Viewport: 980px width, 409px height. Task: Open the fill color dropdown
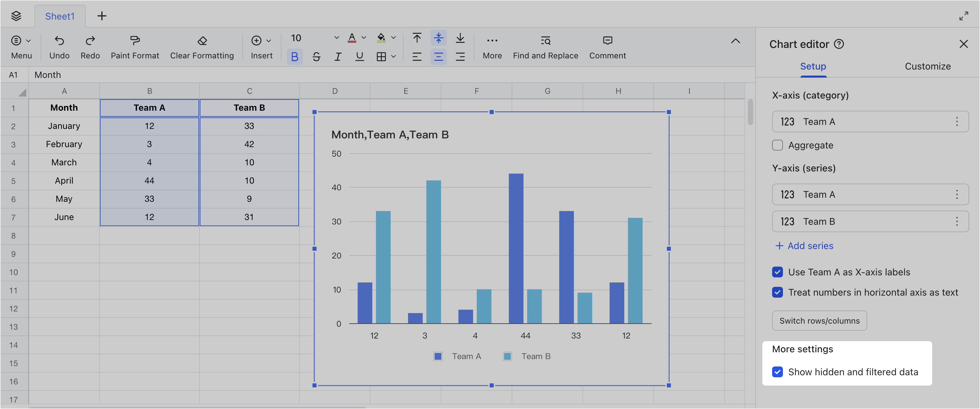pyautogui.click(x=393, y=38)
